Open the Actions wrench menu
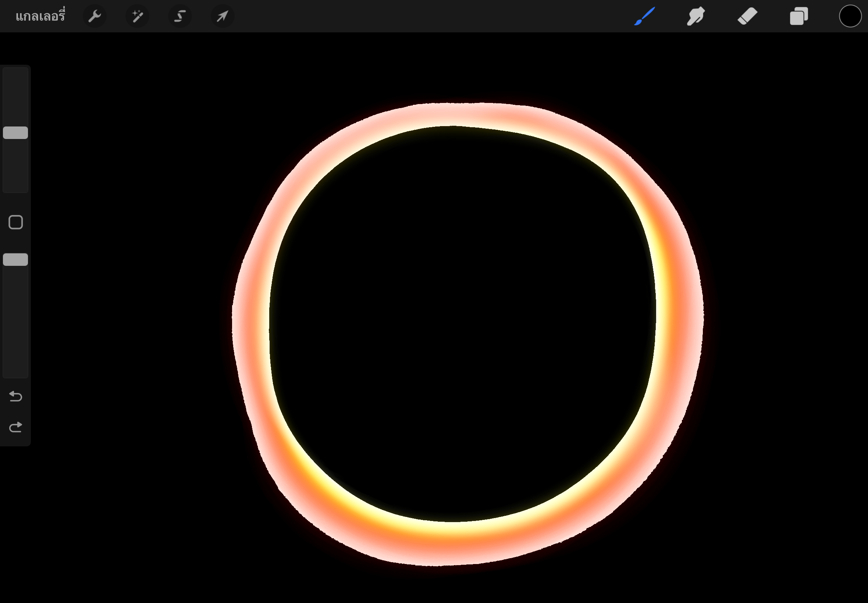Image resolution: width=868 pixels, height=603 pixels. [x=95, y=16]
